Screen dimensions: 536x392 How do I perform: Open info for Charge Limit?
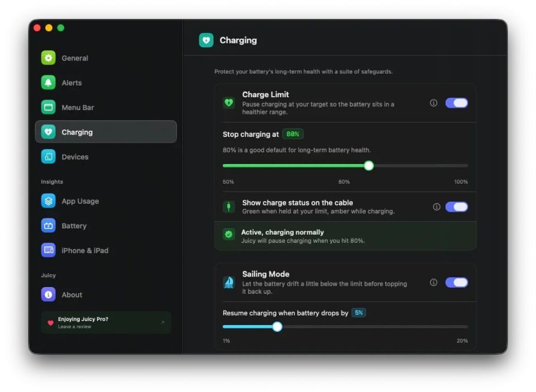(433, 103)
